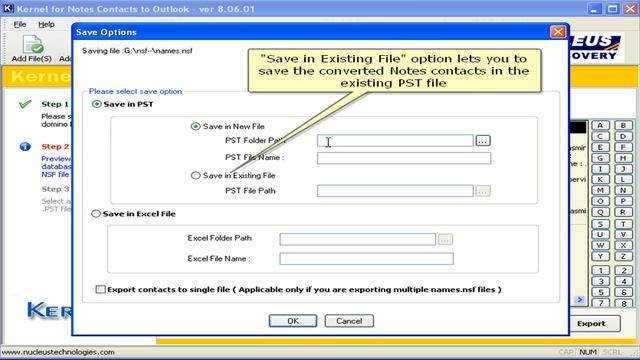
Task: Click the Step 1 green checkmark icon
Action: pos(25,104)
